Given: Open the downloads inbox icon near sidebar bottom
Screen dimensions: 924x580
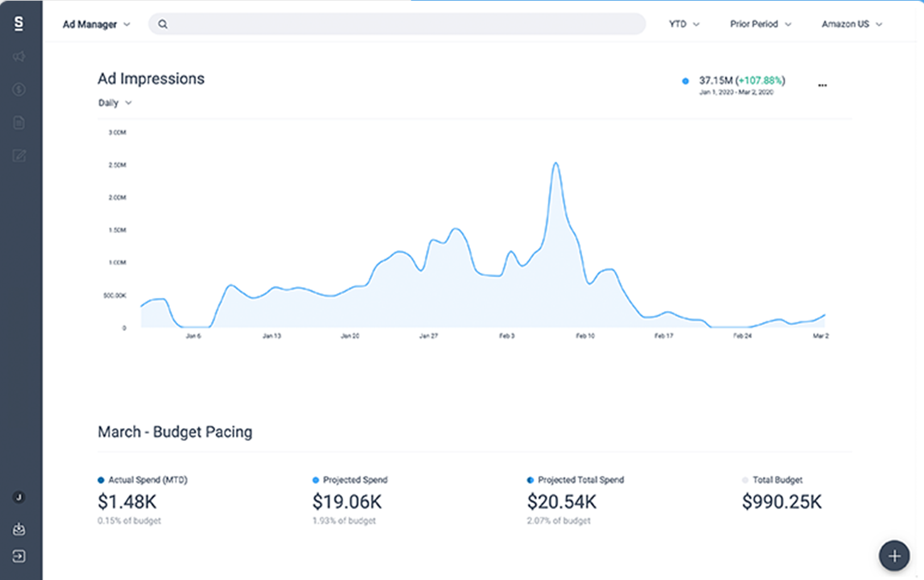Looking at the screenshot, I should click(19, 529).
